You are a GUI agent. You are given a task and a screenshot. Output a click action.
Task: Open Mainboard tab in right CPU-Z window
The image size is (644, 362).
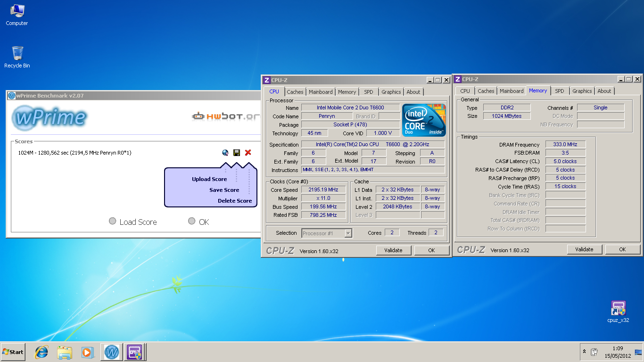(x=512, y=91)
